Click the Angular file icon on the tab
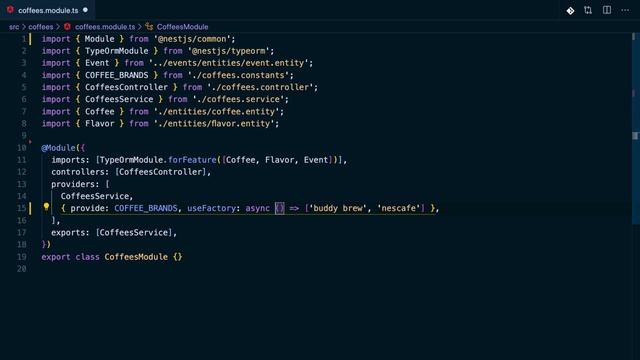 click(x=10, y=10)
